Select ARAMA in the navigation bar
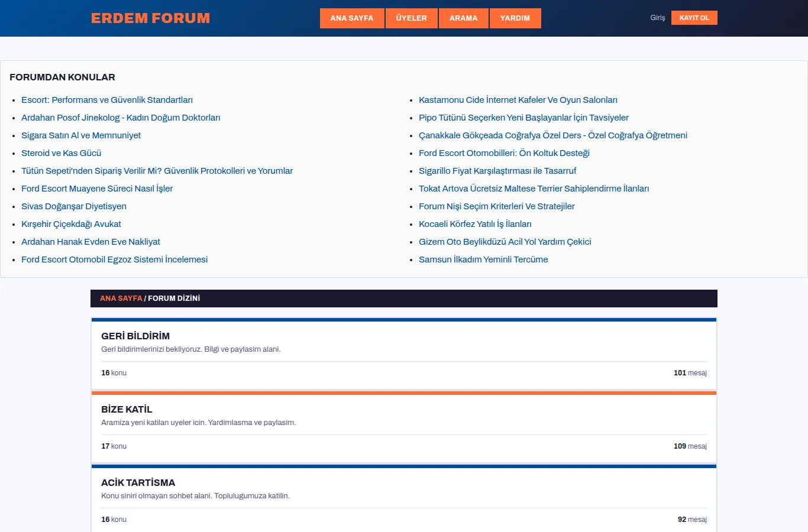The image size is (808, 532). pos(463,18)
